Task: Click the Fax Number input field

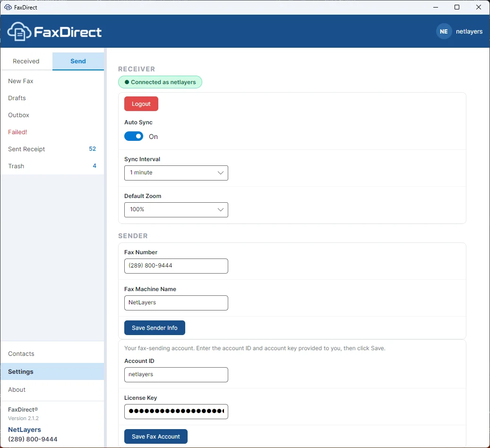Action: point(176,266)
